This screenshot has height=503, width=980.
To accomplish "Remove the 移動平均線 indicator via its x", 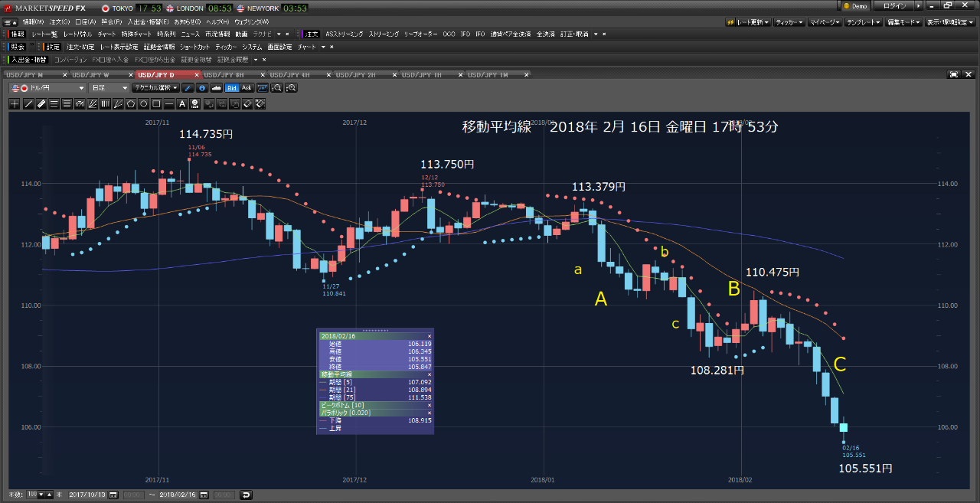I will coord(430,374).
